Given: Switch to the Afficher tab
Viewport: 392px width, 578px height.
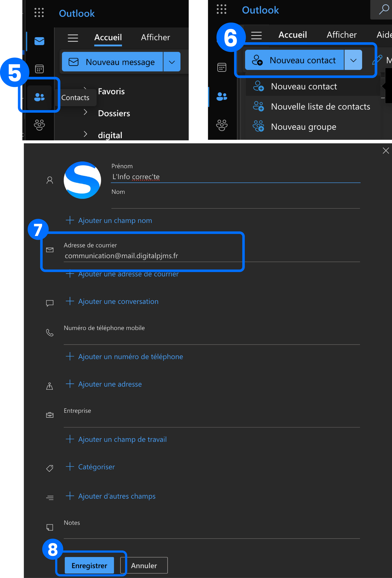Looking at the screenshot, I should [x=155, y=37].
